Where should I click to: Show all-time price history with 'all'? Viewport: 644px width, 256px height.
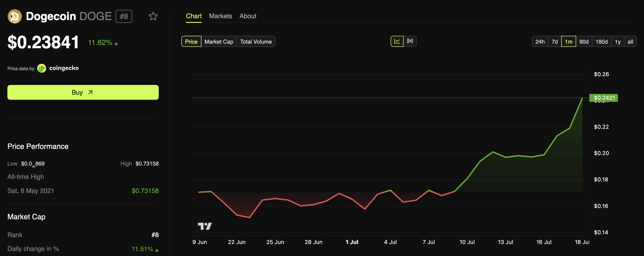(630, 42)
